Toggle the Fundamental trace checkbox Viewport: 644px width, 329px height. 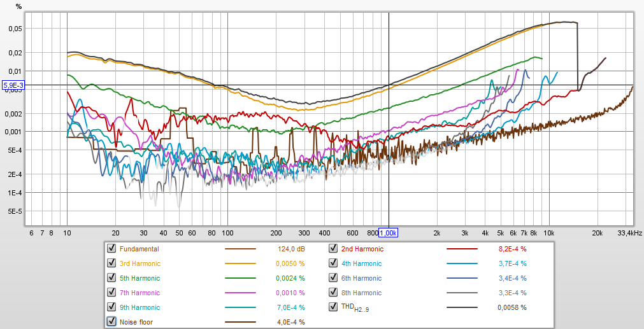point(111,248)
